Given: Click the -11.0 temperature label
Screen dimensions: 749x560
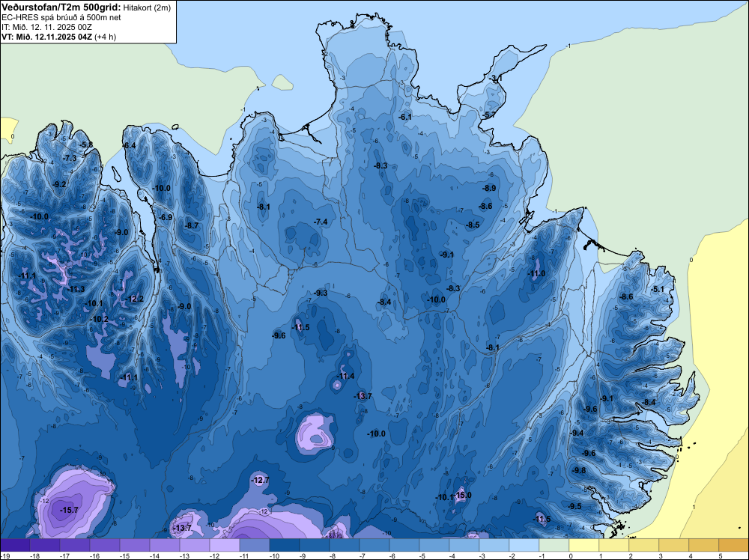Looking at the screenshot, I should coord(536,273).
